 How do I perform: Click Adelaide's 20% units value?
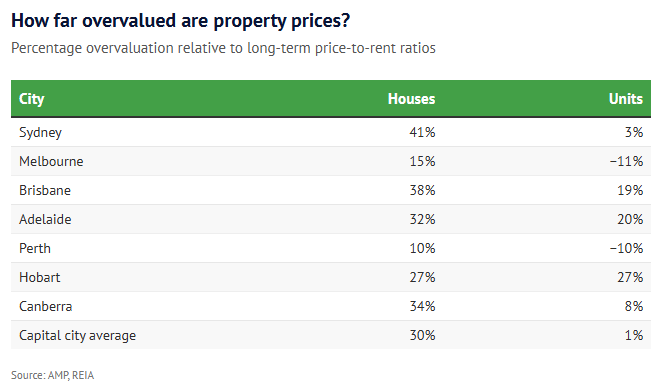click(x=630, y=219)
